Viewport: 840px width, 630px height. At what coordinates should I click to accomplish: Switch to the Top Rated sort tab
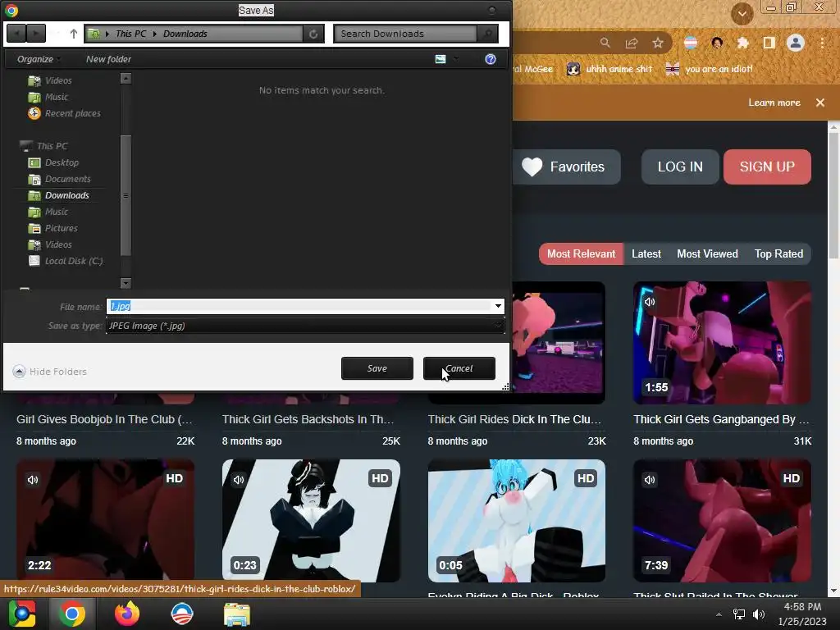click(x=778, y=254)
